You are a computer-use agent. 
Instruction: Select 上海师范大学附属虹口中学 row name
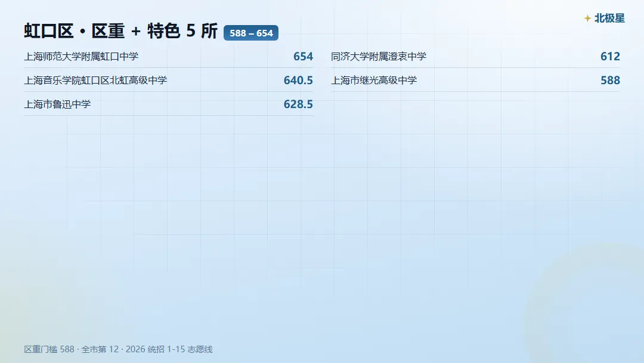tap(81, 56)
